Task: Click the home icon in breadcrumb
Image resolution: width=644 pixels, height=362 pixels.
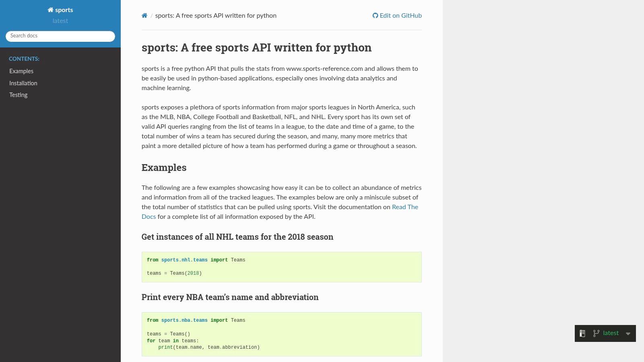Action: click(x=144, y=16)
